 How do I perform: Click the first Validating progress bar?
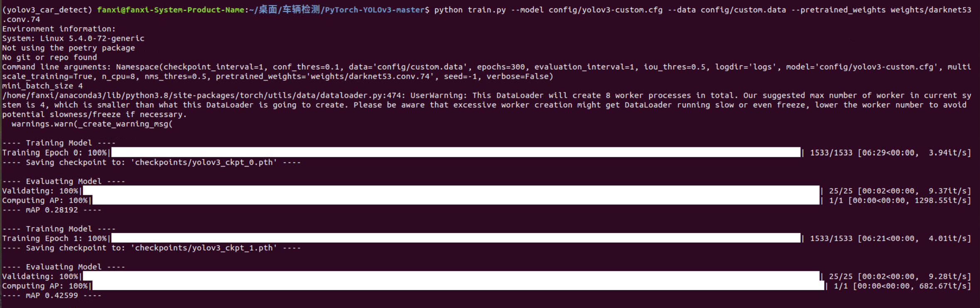pos(451,191)
